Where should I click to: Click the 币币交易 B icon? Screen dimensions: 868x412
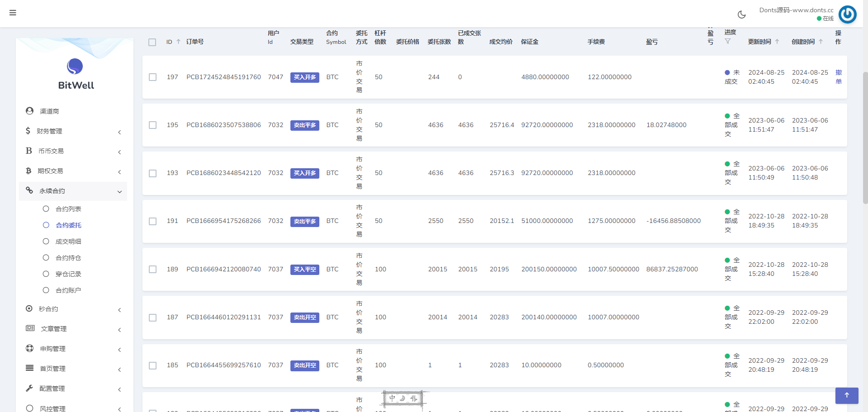coord(29,151)
